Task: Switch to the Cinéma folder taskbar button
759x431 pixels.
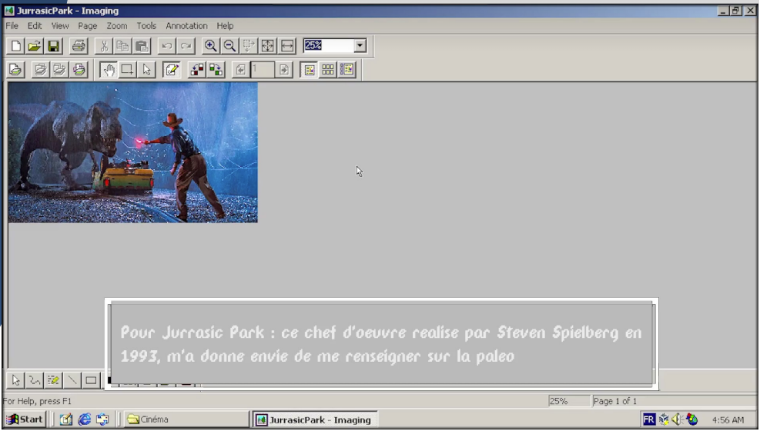Action: coord(186,419)
